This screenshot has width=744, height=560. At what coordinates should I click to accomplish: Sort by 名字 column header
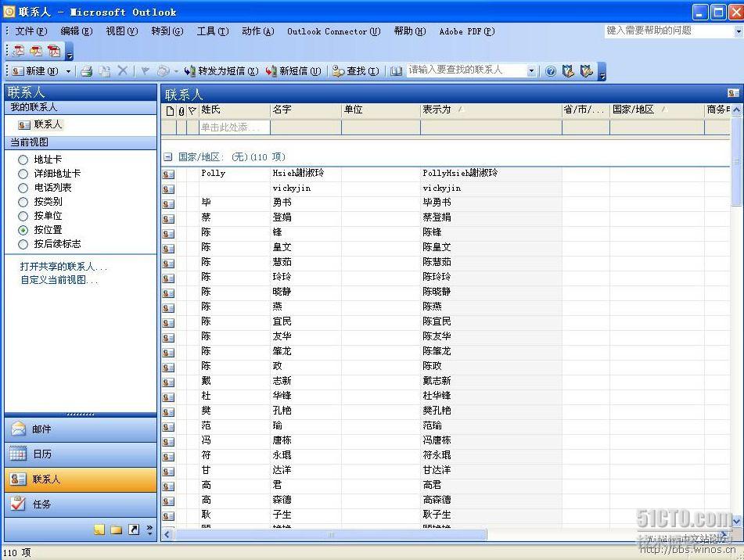(306, 110)
